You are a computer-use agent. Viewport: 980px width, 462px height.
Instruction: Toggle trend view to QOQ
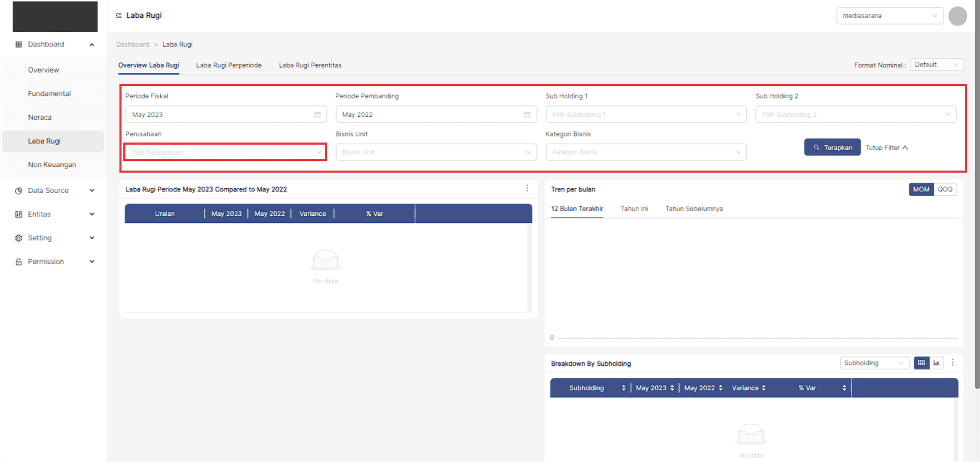[945, 189]
